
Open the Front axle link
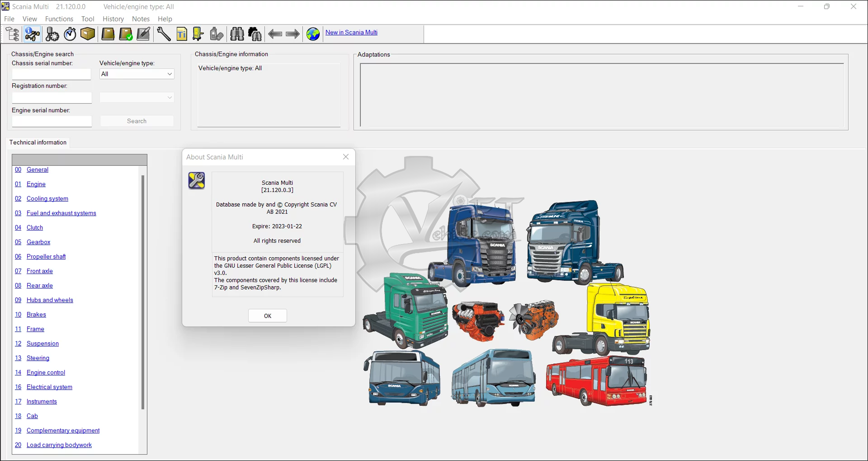pyautogui.click(x=40, y=271)
